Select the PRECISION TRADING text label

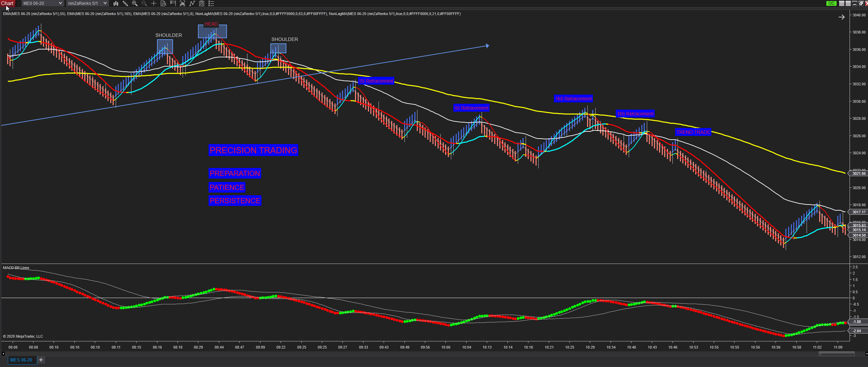253,150
